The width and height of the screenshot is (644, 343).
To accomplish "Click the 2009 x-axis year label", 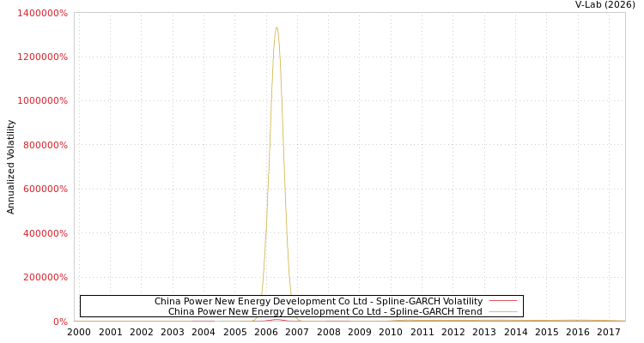I will pos(360,332).
